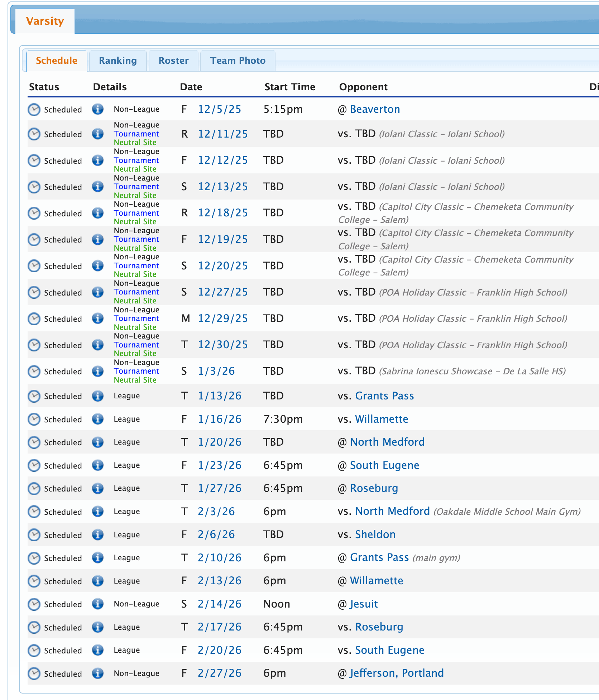The height and width of the screenshot is (700, 599).
Task: Open details icon for 1/3/26 showcase game
Action: 97,371
